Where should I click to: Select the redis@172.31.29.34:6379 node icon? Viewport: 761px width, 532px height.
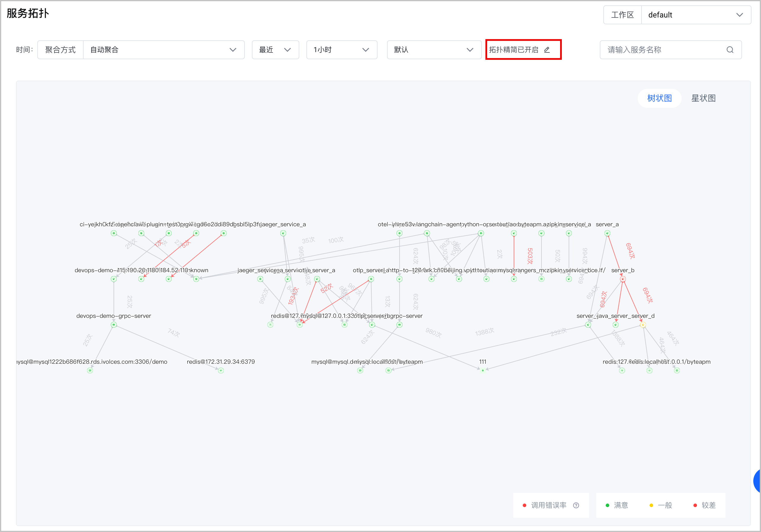(x=221, y=370)
